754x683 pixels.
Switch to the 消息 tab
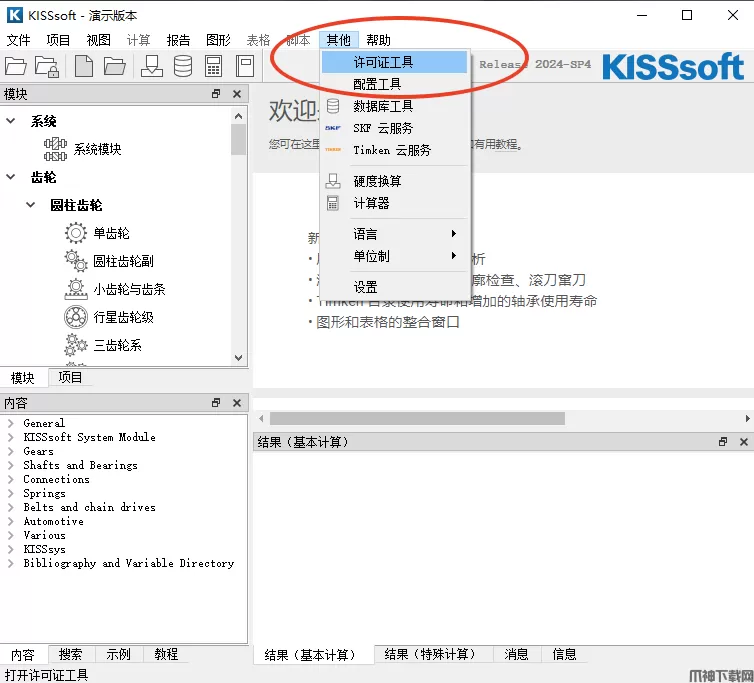click(516, 654)
